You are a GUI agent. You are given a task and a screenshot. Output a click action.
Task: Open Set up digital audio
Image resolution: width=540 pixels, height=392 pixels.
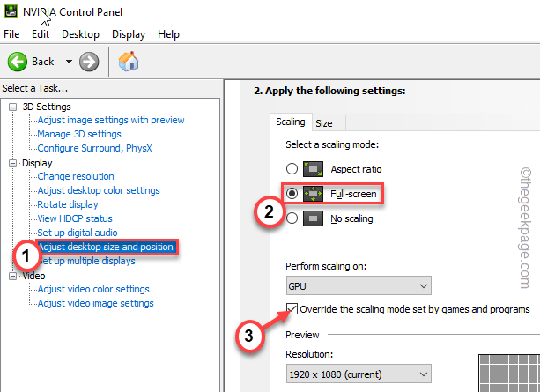click(x=78, y=233)
